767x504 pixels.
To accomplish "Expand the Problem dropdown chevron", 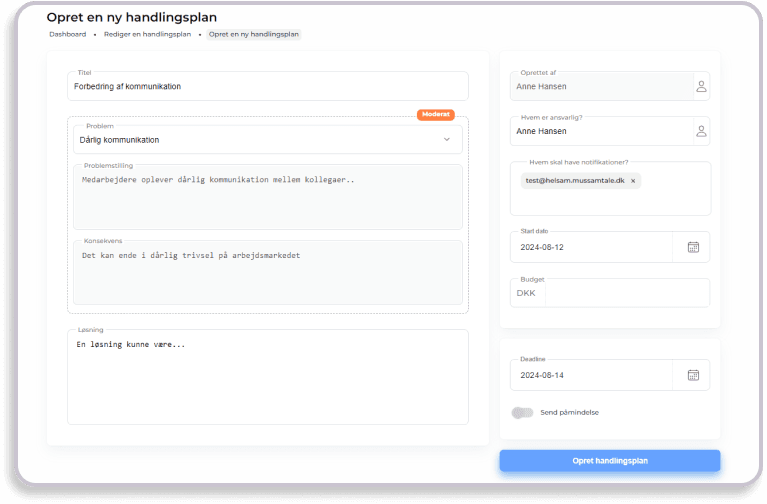I will [447, 140].
